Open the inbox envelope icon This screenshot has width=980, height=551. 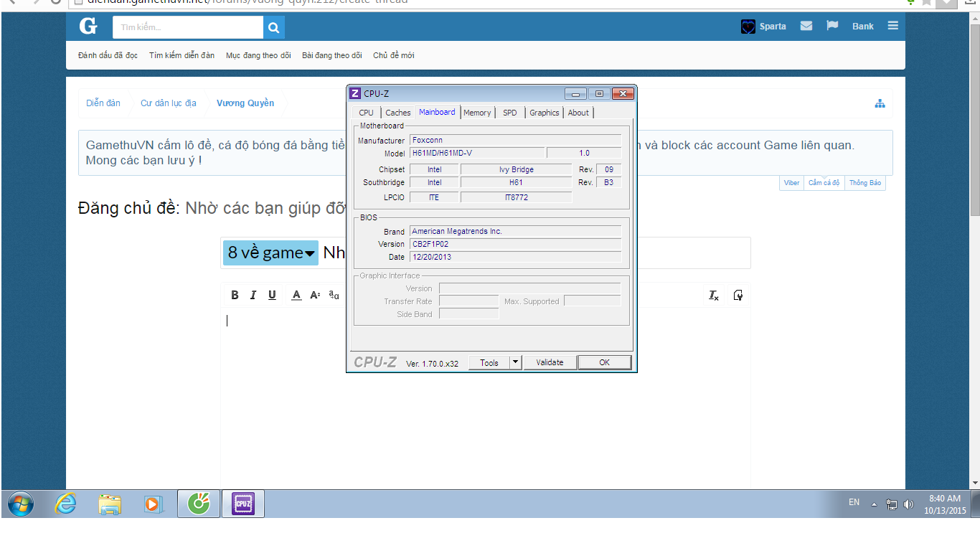pos(806,26)
